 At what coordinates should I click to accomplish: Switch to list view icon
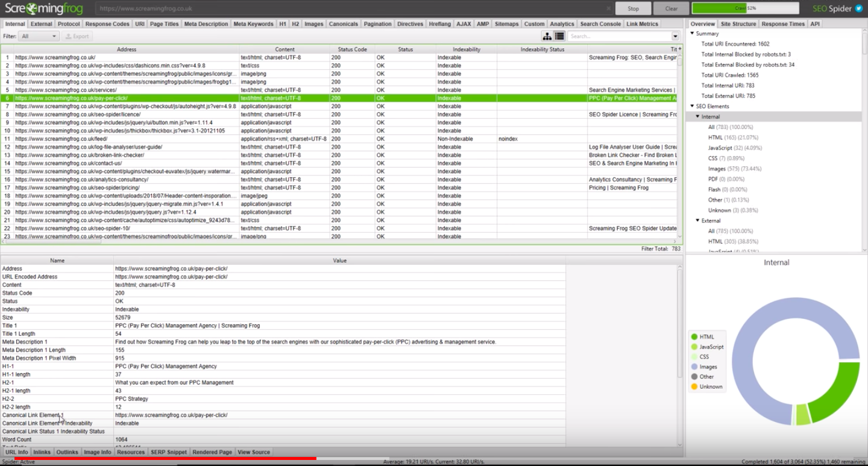[x=559, y=36]
